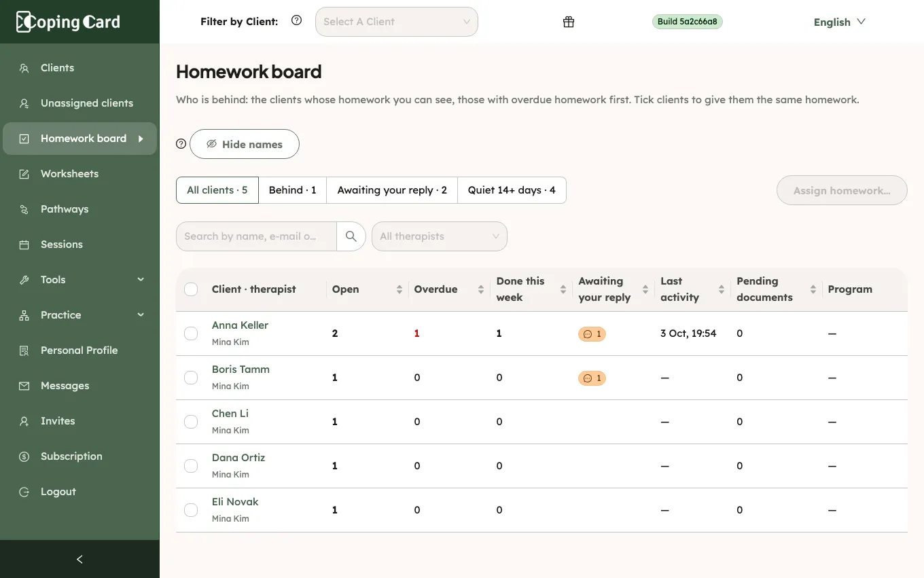Open Worksheets in the sidebar
The height and width of the screenshot is (578, 924).
pyautogui.click(x=79, y=174)
